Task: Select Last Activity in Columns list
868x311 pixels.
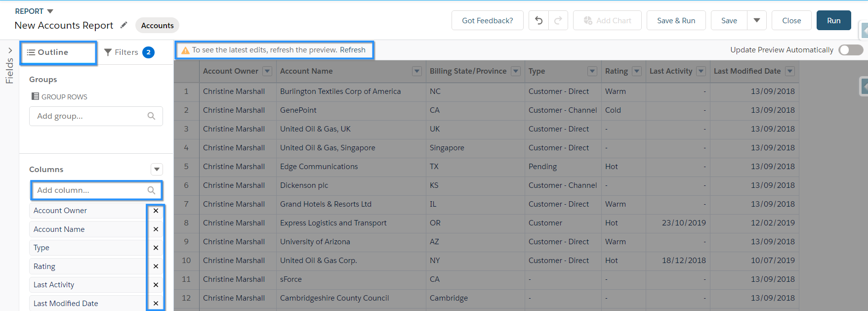Action: tap(54, 285)
